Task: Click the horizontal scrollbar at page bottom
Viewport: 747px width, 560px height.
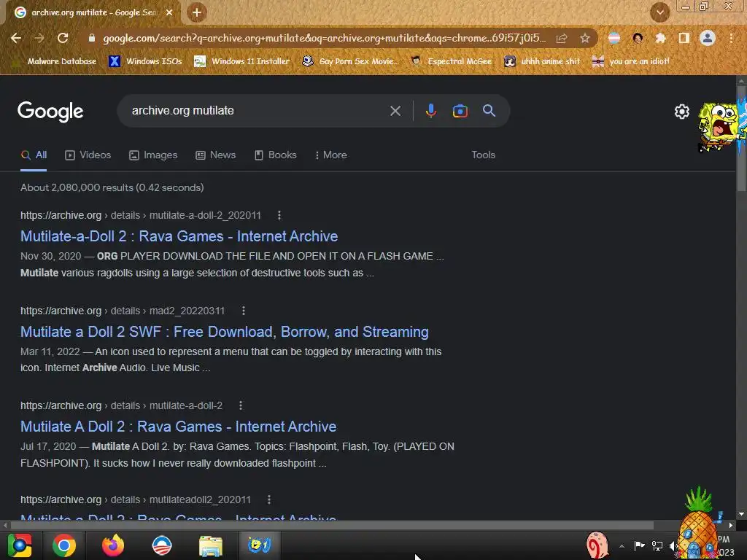Action: pyautogui.click(x=332, y=525)
